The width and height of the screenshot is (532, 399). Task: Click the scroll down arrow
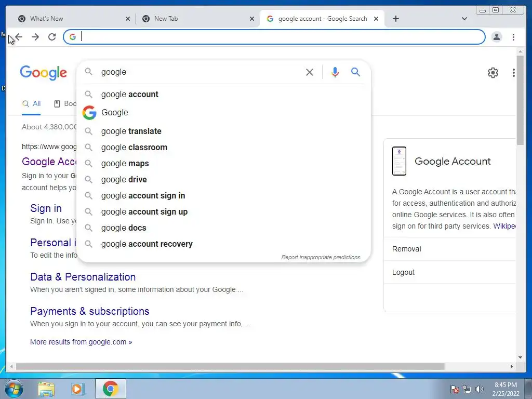520,357
